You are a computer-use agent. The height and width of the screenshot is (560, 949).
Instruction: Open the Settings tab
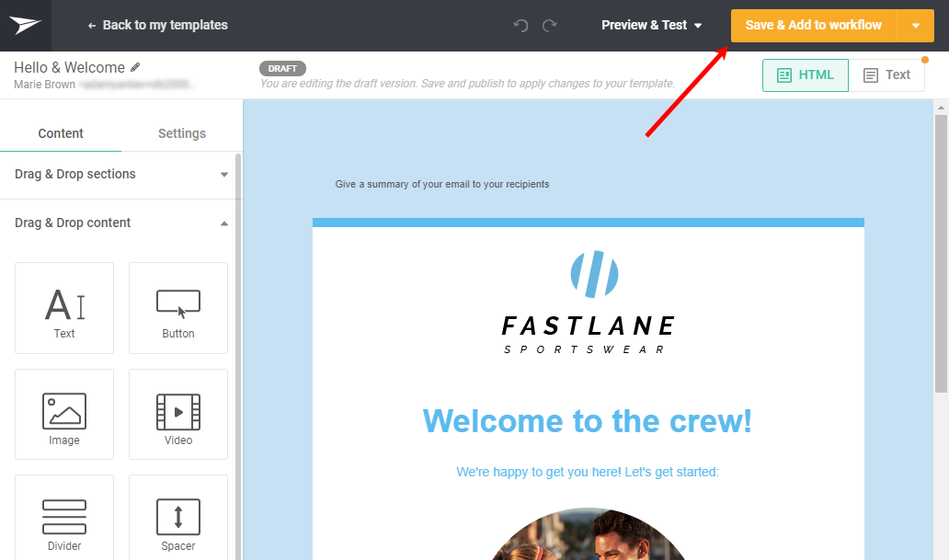pos(181,133)
